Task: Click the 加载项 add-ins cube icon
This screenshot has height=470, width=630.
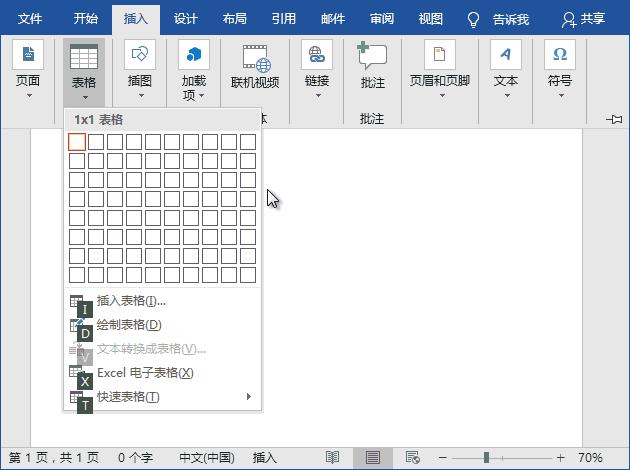Action: pyautogui.click(x=194, y=55)
